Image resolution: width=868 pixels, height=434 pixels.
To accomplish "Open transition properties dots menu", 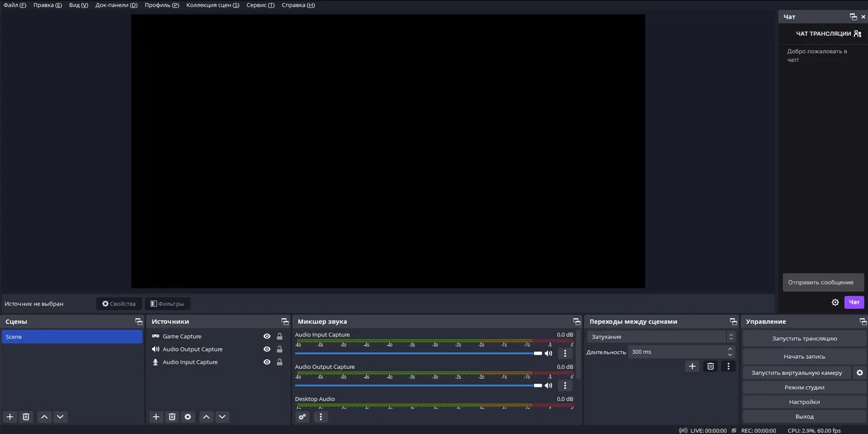I will (728, 366).
